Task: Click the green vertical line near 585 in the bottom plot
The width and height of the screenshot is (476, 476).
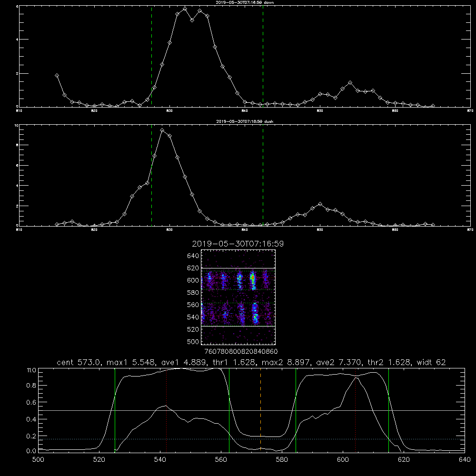Action: click(x=296, y=410)
